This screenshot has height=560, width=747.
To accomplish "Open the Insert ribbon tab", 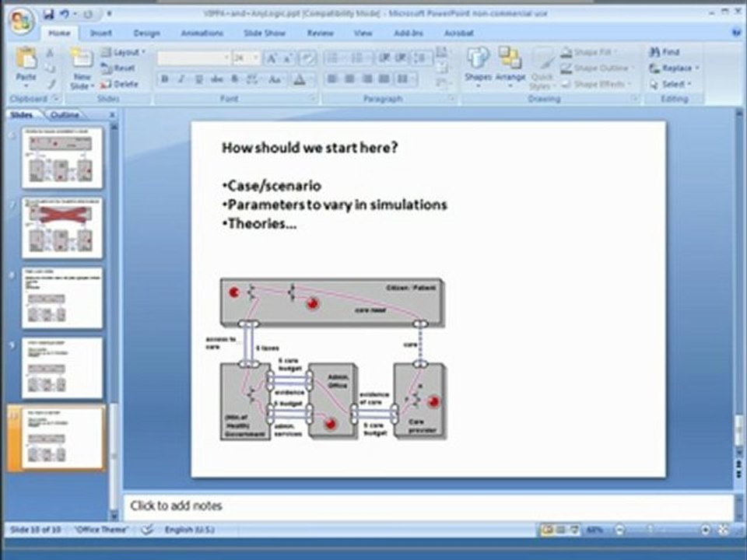I will click(101, 33).
